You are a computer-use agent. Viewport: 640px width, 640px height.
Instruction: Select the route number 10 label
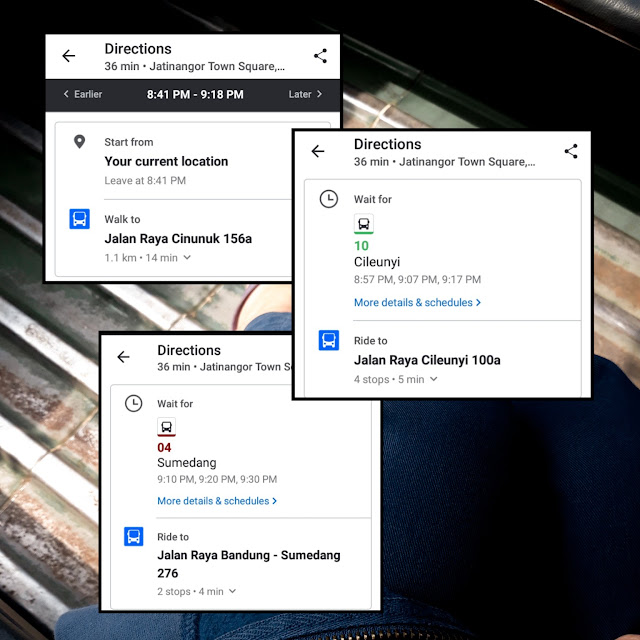point(361,246)
